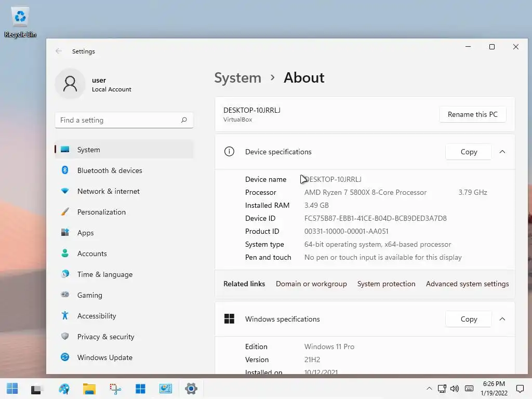Screen dimensions: 532x399
Task: Open the notification center icon
Action: [x=520, y=389]
